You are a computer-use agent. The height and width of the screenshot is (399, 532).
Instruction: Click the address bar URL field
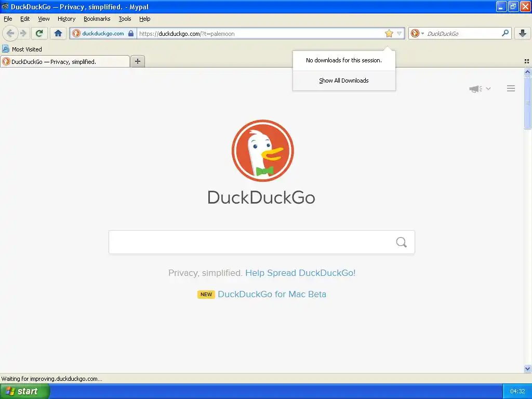click(x=261, y=34)
